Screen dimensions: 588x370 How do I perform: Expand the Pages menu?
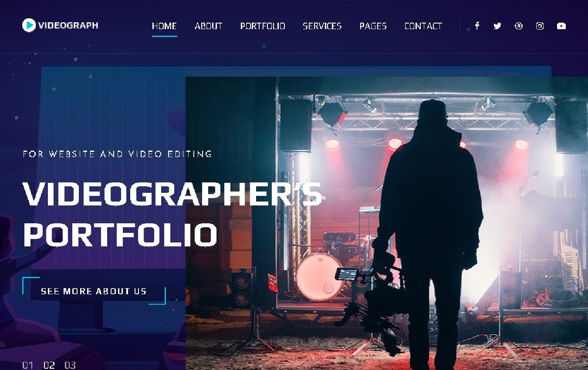373,26
